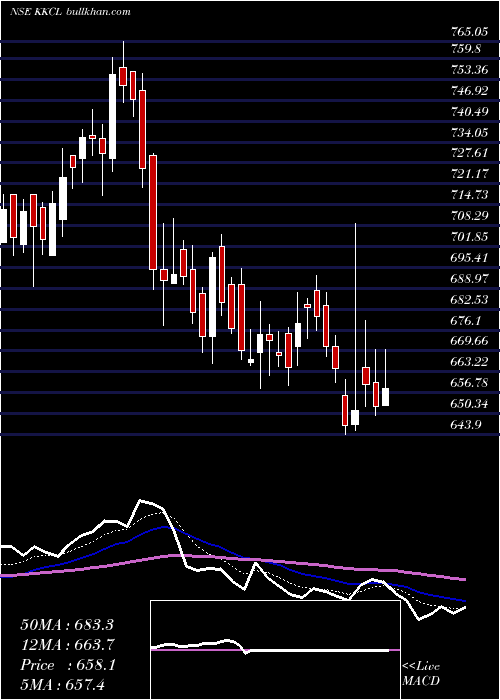Click the 734.05 price axis label
The width and height of the screenshot is (500, 700).
(x=469, y=132)
